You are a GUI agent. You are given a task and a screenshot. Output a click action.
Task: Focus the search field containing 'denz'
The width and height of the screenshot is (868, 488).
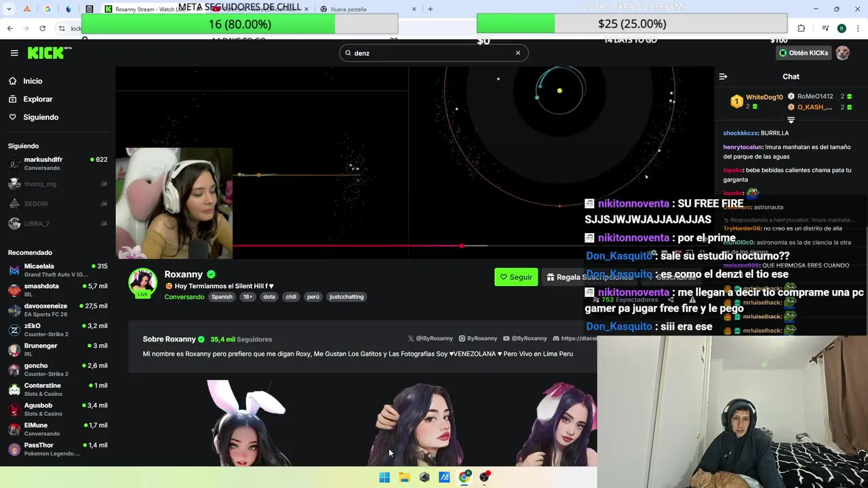tap(433, 53)
